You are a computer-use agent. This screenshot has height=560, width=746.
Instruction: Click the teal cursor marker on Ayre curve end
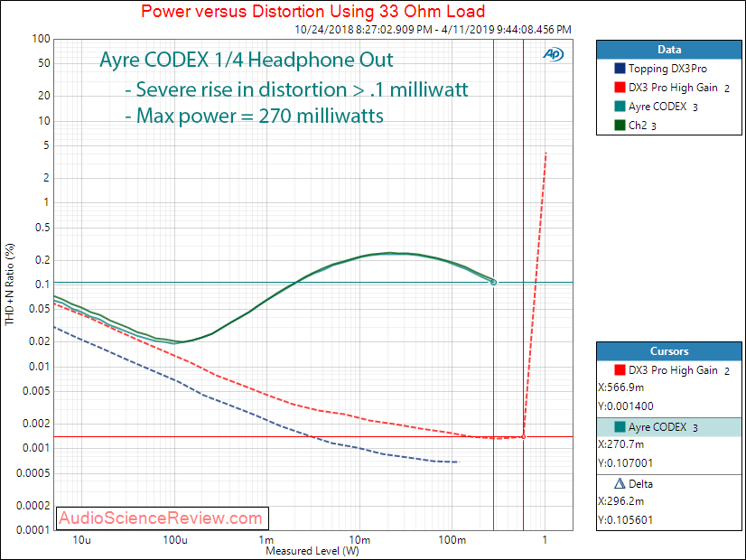coord(493,283)
